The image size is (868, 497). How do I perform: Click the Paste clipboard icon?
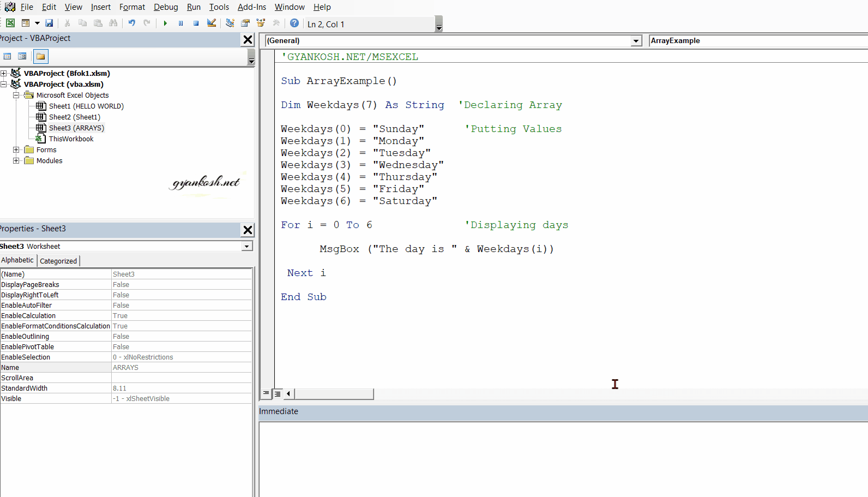(x=98, y=23)
